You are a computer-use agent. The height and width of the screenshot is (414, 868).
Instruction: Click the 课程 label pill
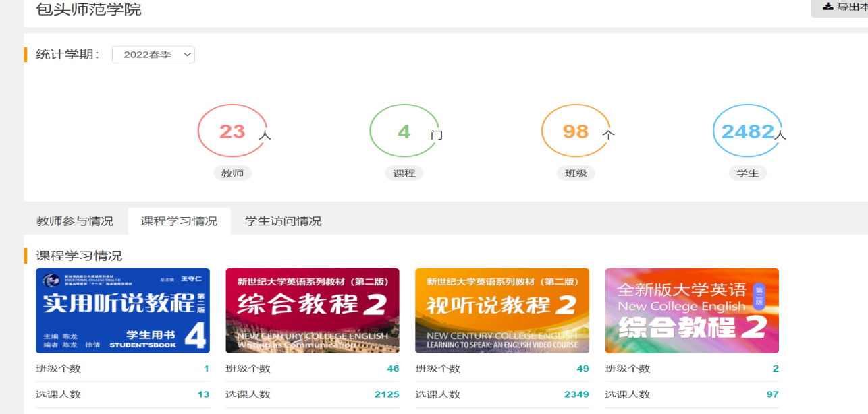click(404, 173)
